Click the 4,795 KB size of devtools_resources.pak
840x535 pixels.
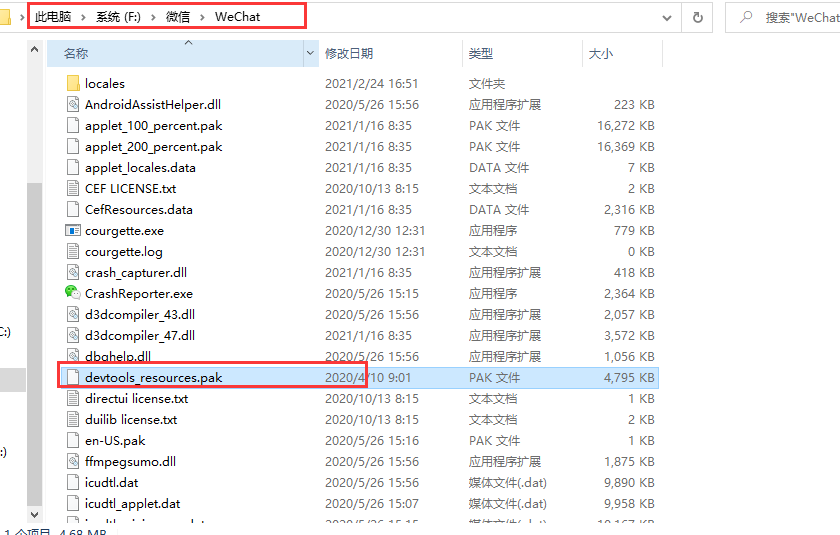point(629,378)
